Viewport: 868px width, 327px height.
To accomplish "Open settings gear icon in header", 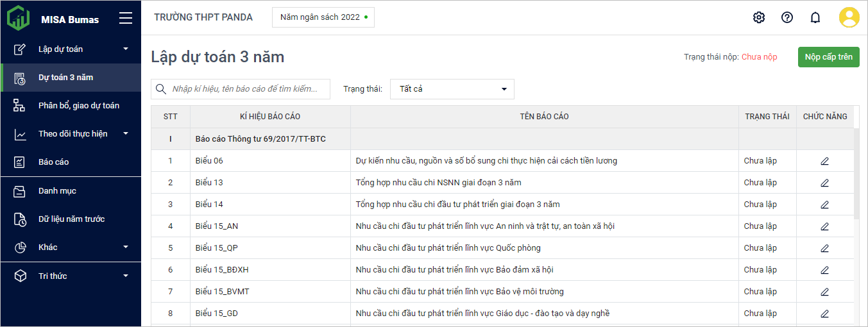I will pos(759,17).
